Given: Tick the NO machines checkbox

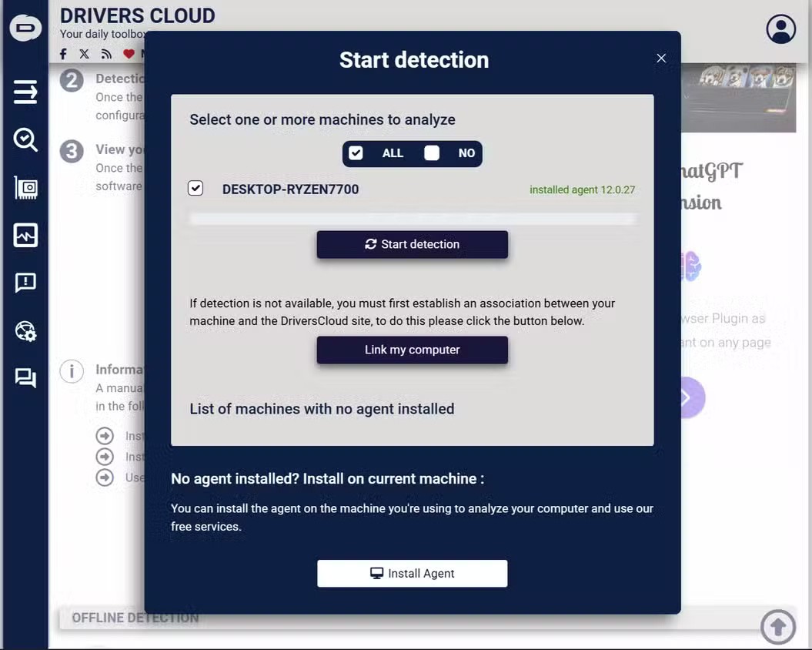Looking at the screenshot, I should [431, 153].
